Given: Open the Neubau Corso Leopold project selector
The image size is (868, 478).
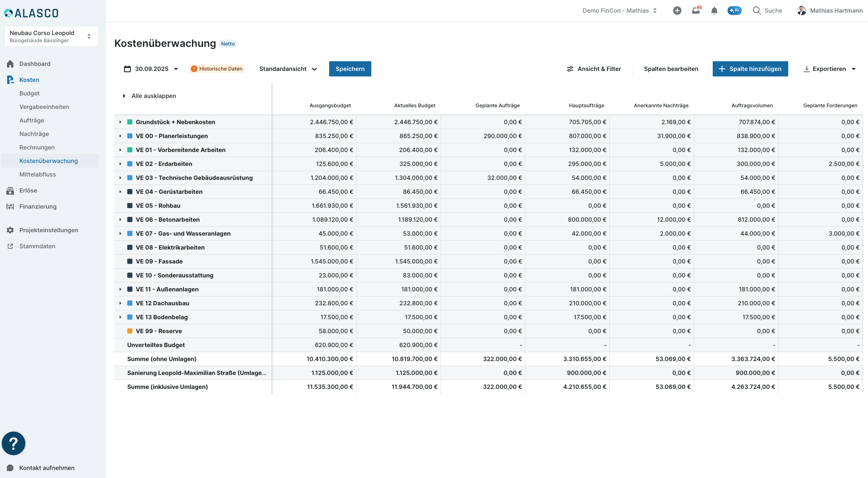Looking at the screenshot, I should point(51,36).
